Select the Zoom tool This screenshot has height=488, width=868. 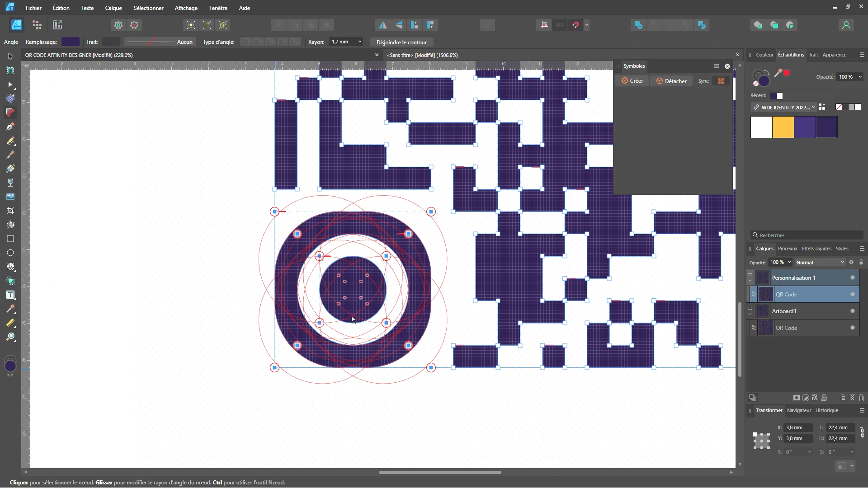(x=10, y=337)
